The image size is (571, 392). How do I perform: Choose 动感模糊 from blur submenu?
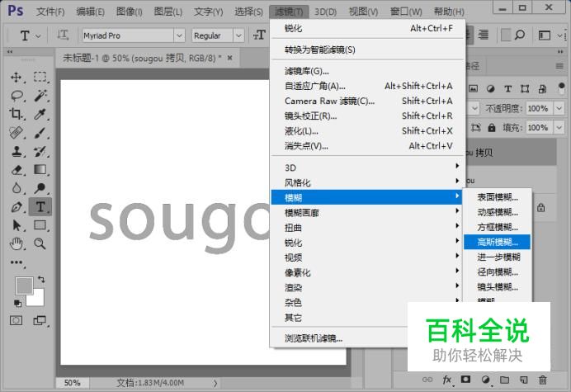(x=497, y=212)
